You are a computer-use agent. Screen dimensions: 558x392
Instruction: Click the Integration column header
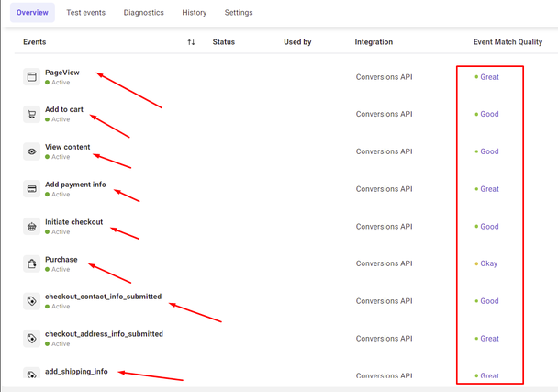[374, 42]
